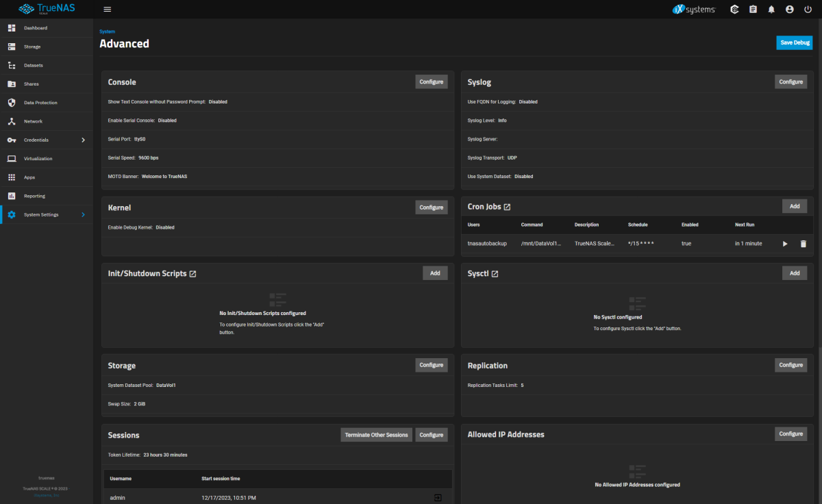Click the tnasautobackup user cell
The width and height of the screenshot is (822, 504).
click(x=487, y=244)
